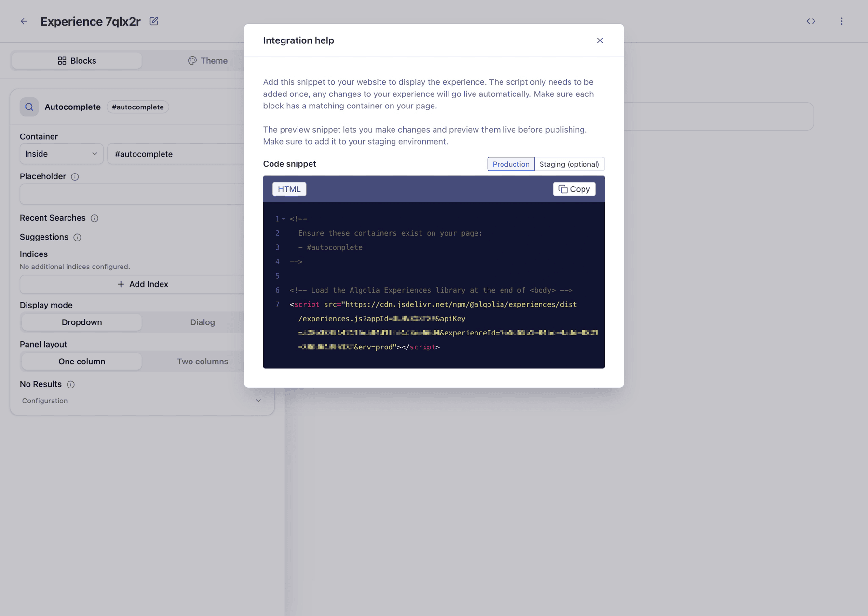Click 'No additional indices configured.' text
This screenshot has width=868, height=616.
(x=75, y=267)
